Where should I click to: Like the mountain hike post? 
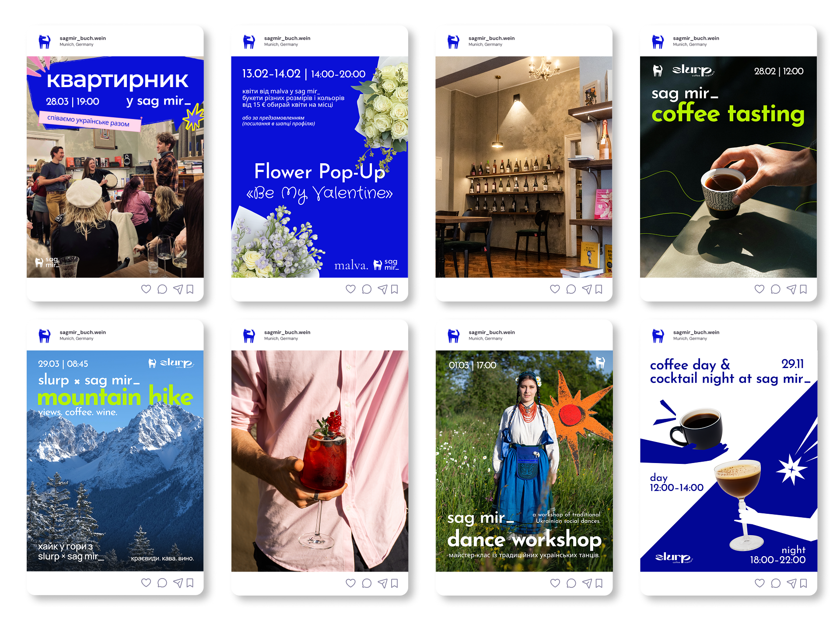pos(146,582)
